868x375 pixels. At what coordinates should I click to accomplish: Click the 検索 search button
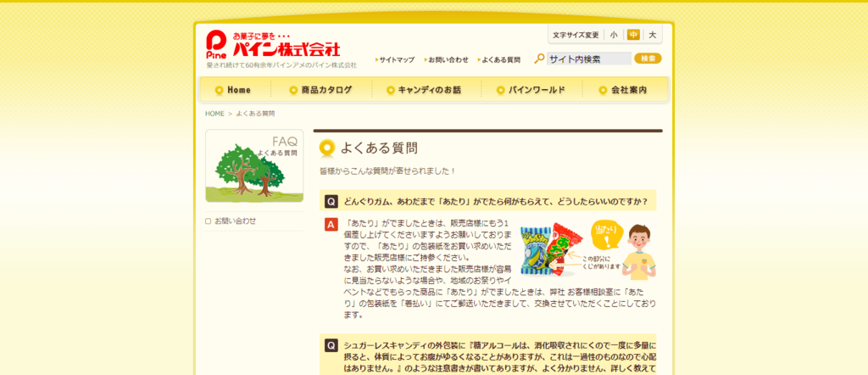coord(648,59)
